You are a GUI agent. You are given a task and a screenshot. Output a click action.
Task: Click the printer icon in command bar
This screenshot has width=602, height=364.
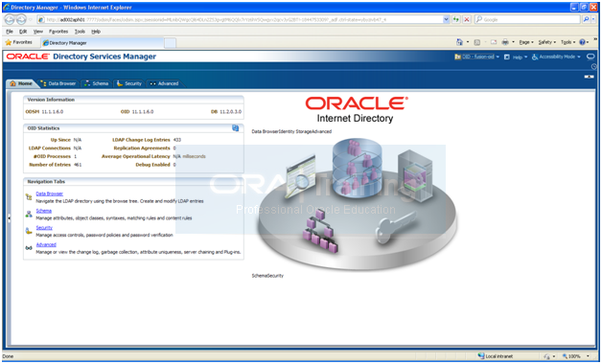point(505,42)
